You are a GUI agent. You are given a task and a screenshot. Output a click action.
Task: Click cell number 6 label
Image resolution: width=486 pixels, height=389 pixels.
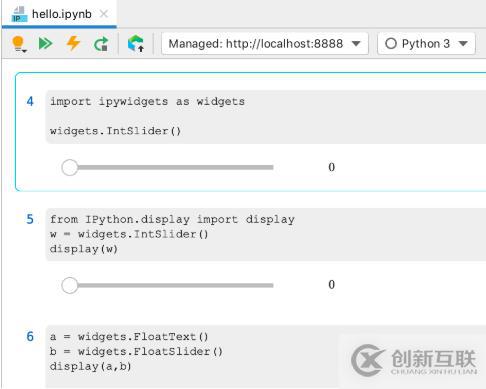pos(30,336)
